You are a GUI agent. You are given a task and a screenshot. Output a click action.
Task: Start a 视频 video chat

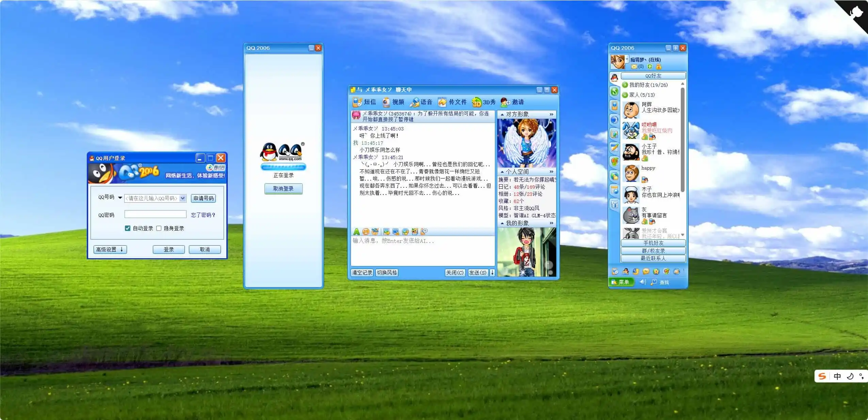tap(393, 102)
